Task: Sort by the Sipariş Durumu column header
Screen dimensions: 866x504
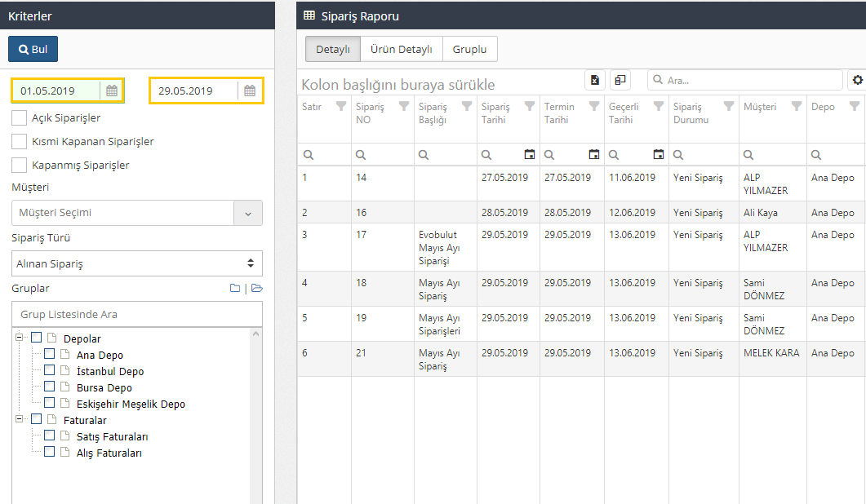Action: pyautogui.click(x=691, y=113)
